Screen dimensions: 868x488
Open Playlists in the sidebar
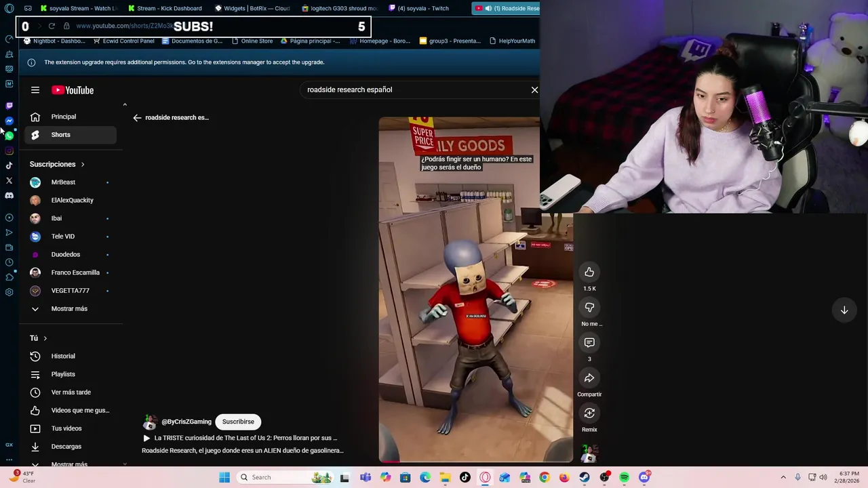(x=71, y=374)
